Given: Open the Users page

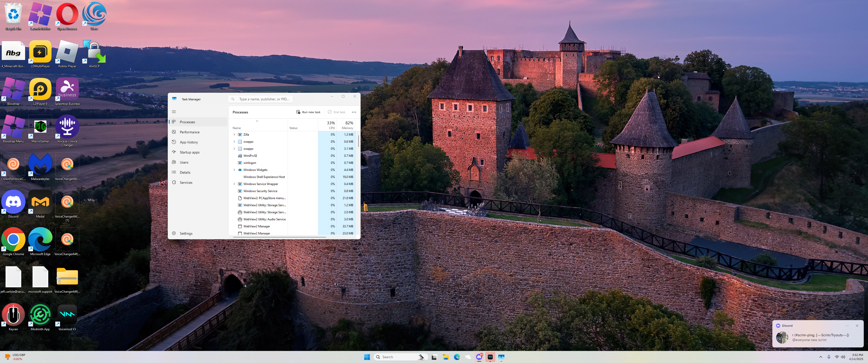Looking at the screenshot, I should point(184,162).
